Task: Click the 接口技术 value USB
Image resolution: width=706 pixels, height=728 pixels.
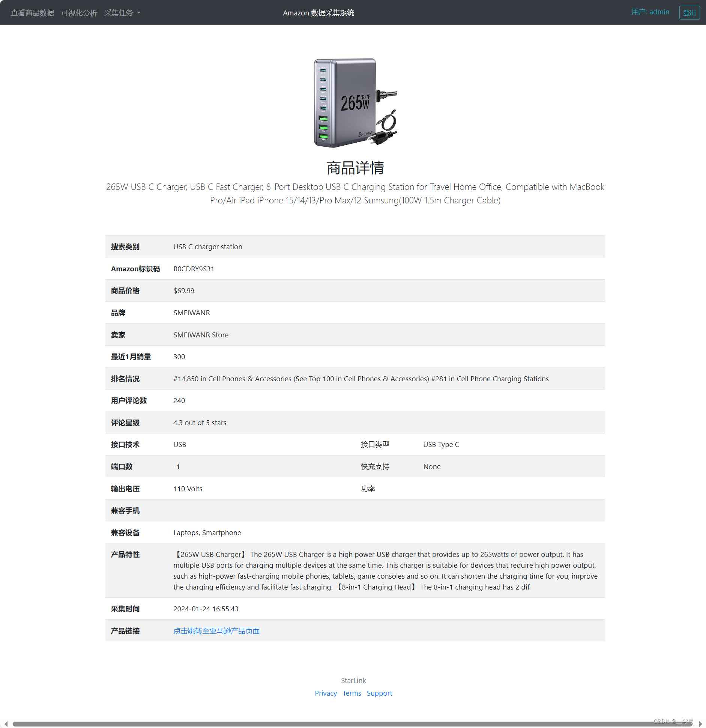Action: click(x=180, y=444)
